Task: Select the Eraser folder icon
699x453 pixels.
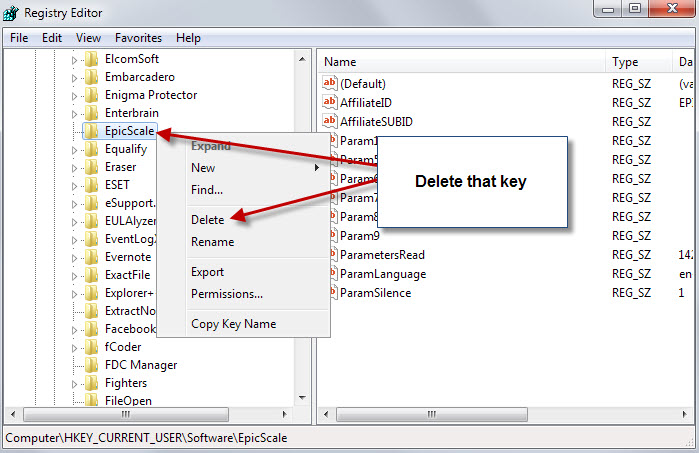Action: (92, 167)
